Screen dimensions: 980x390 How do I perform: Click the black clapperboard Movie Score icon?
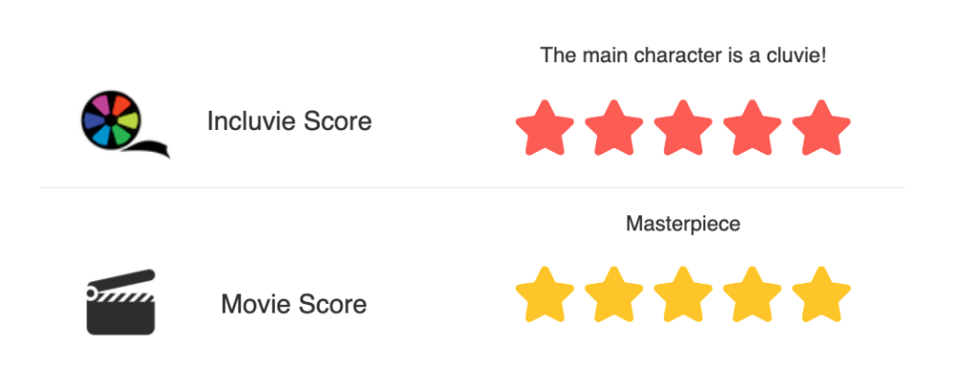point(121,303)
